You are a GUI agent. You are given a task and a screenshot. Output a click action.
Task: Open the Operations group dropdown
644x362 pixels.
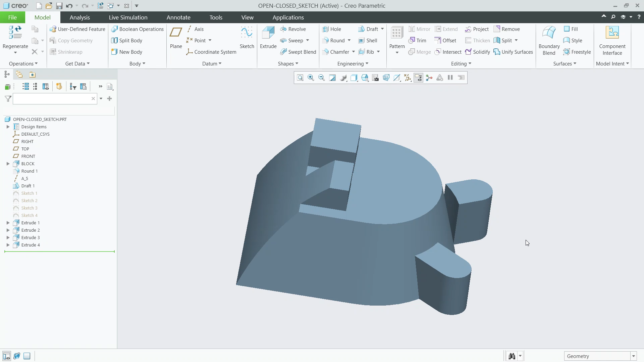point(23,64)
